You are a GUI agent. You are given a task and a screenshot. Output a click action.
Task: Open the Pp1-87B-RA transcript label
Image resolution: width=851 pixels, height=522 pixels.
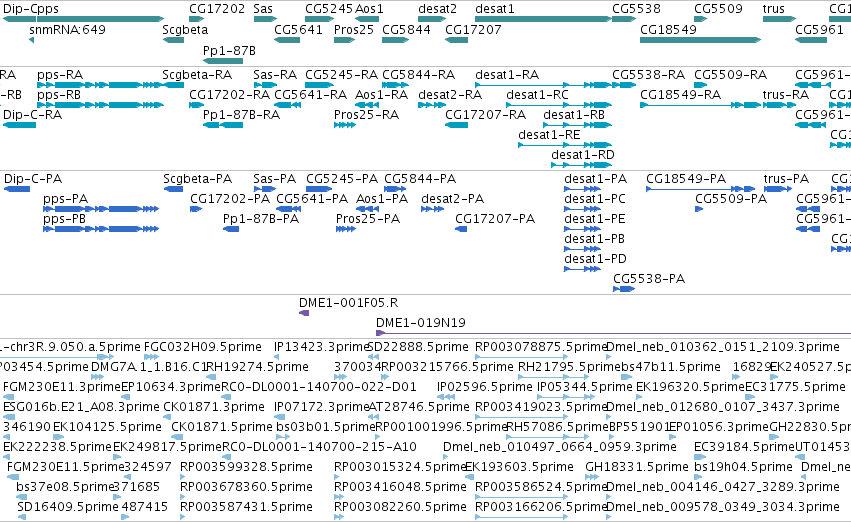242,115
